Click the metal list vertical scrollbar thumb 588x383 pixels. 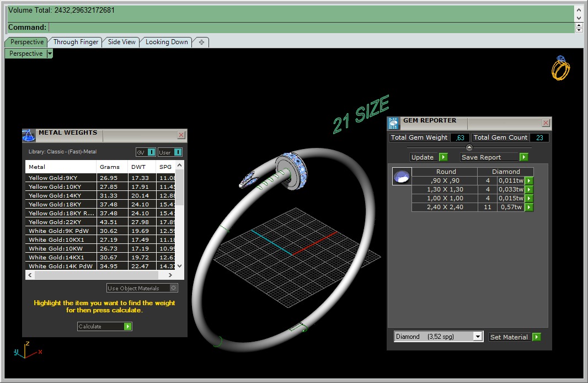click(180, 187)
